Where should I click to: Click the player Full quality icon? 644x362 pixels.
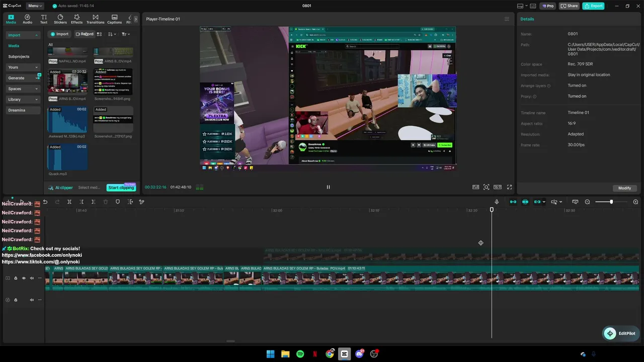pos(475,187)
